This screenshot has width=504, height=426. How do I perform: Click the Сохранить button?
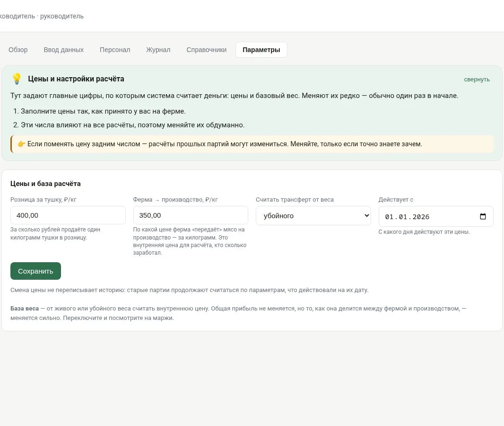(35, 271)
